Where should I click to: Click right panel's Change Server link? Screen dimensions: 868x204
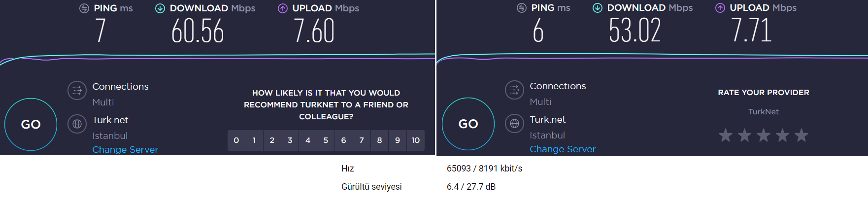click(563, 149)
